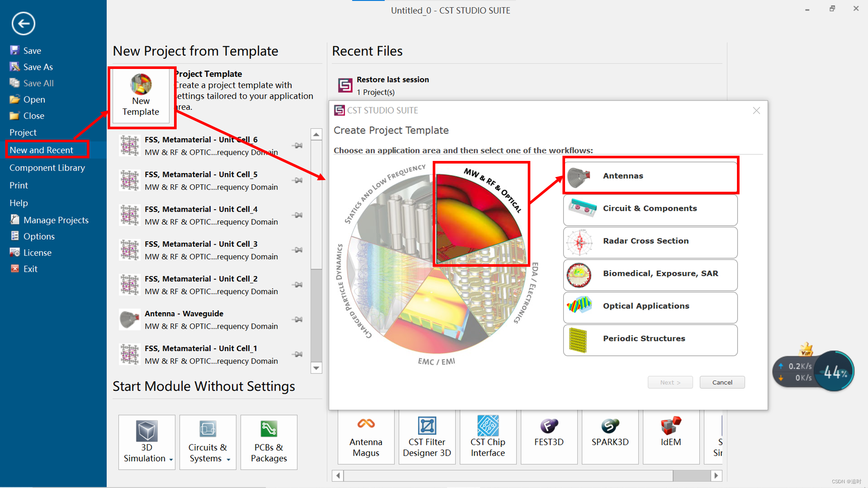The image size is (868, 488).
Task: Click the template list scroll-up arrow
Action: 316,134
